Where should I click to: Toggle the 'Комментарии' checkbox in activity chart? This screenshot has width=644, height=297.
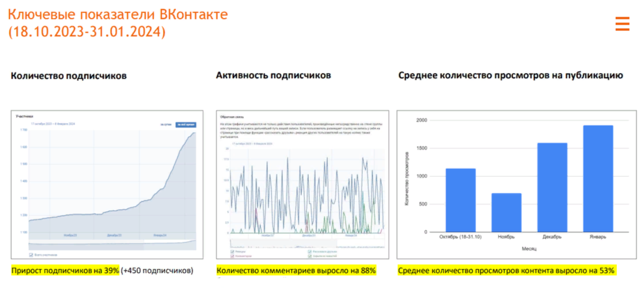233,256
